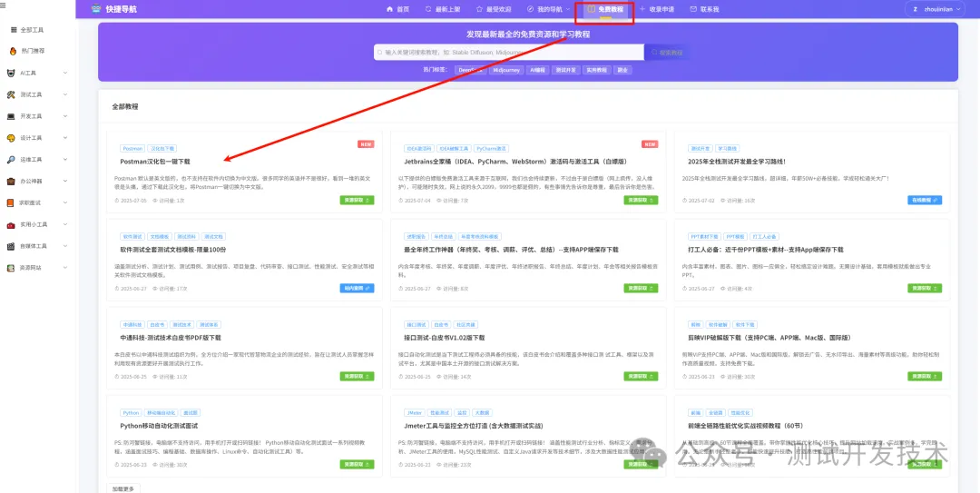980x493 pixels.
Task: Expand the 测试工具 sidebar chevron
Action: [65, 95]
